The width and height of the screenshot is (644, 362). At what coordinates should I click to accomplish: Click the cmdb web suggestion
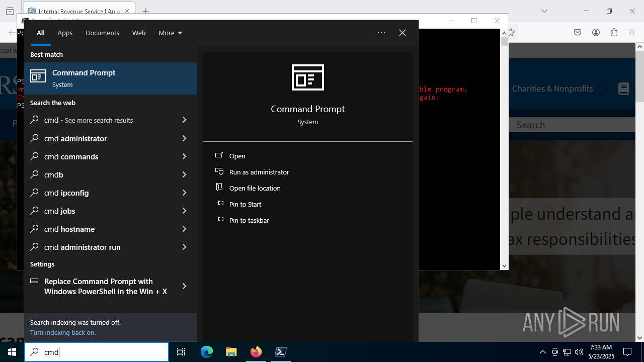coord(111,174)
